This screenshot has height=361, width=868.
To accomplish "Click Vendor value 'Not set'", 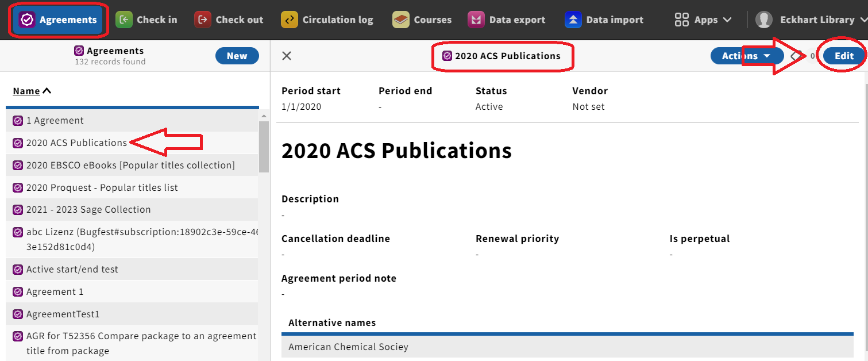I will 588,106.
